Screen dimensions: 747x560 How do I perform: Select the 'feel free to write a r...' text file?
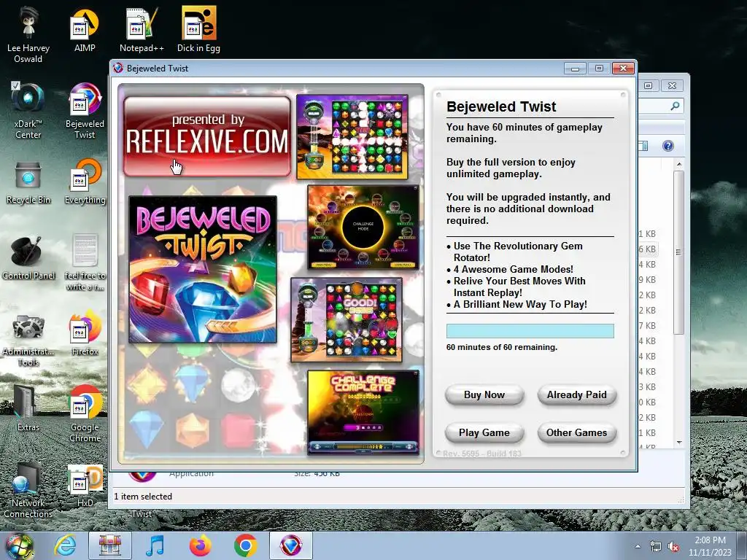[85, 262]
